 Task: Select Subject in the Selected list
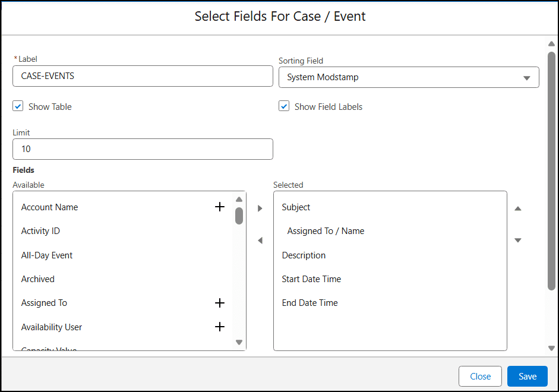pos(296,207)
